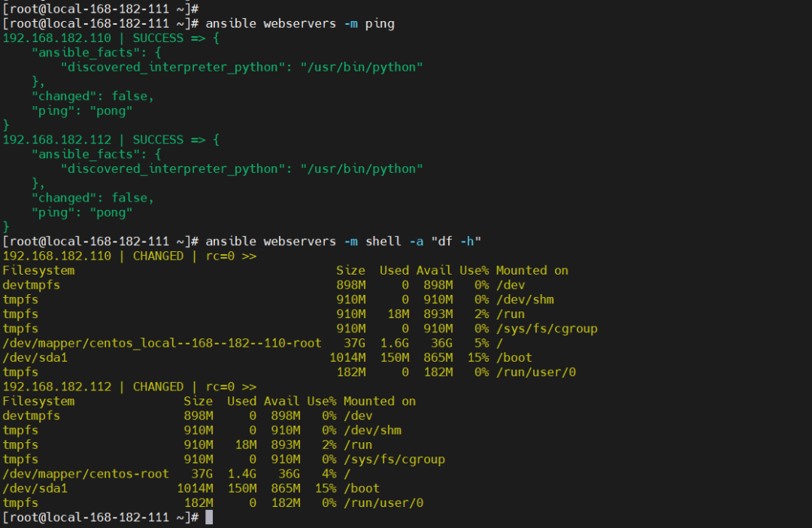Click '192.168.182.110 | CHANGED | rc=0' line
812x528 pixels.
129,256
